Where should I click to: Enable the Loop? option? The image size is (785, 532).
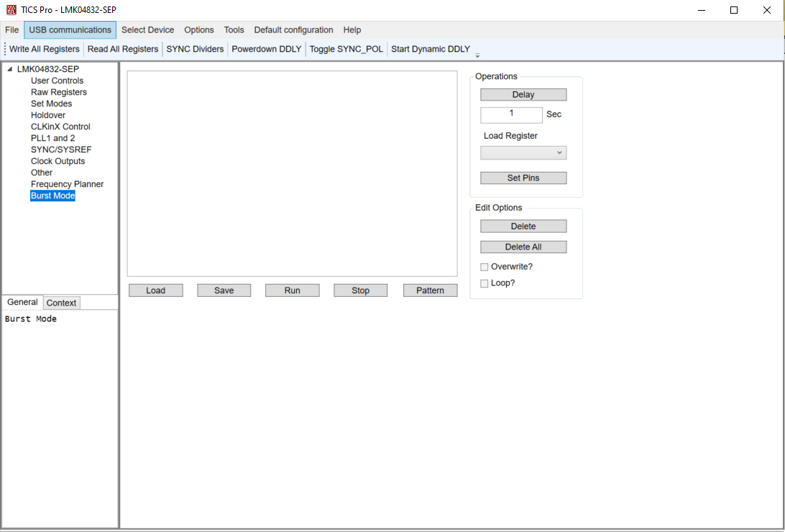click(485, 283)
